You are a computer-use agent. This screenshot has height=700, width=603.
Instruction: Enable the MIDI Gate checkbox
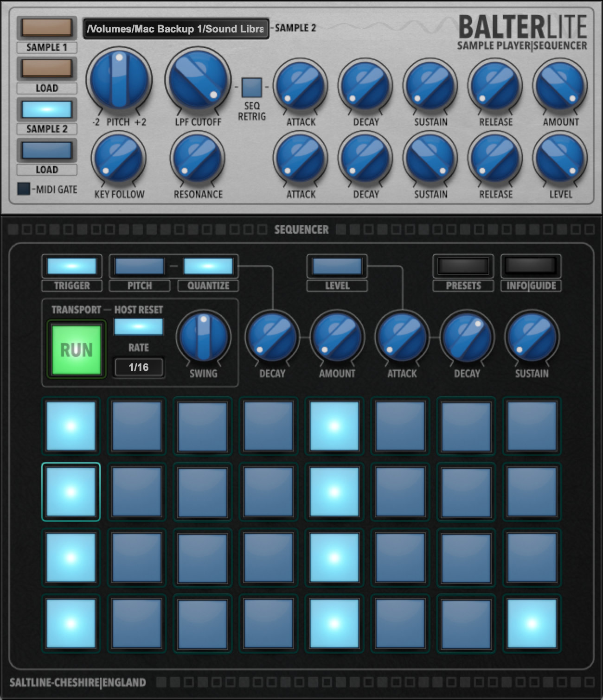24,189
